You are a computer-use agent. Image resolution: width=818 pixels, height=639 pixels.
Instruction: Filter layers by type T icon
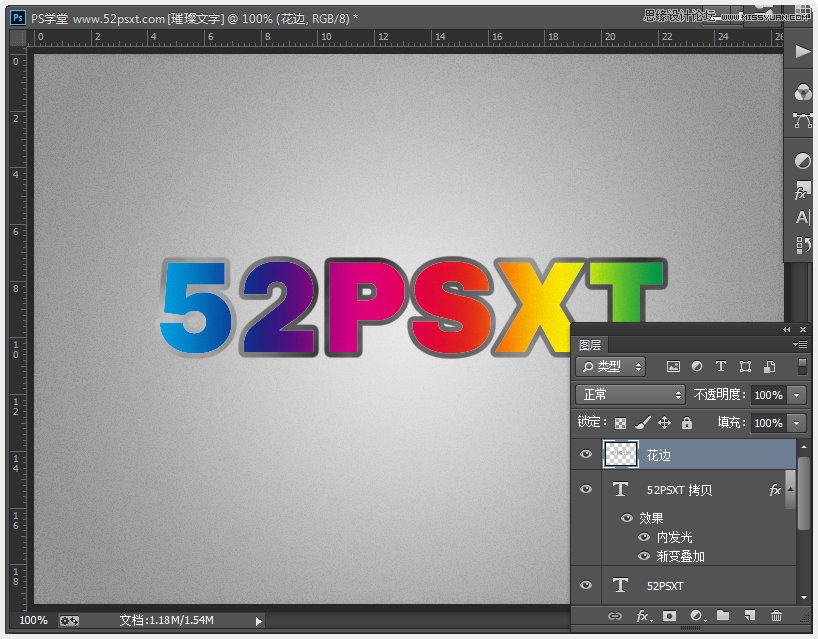click(x=720, y=367)
